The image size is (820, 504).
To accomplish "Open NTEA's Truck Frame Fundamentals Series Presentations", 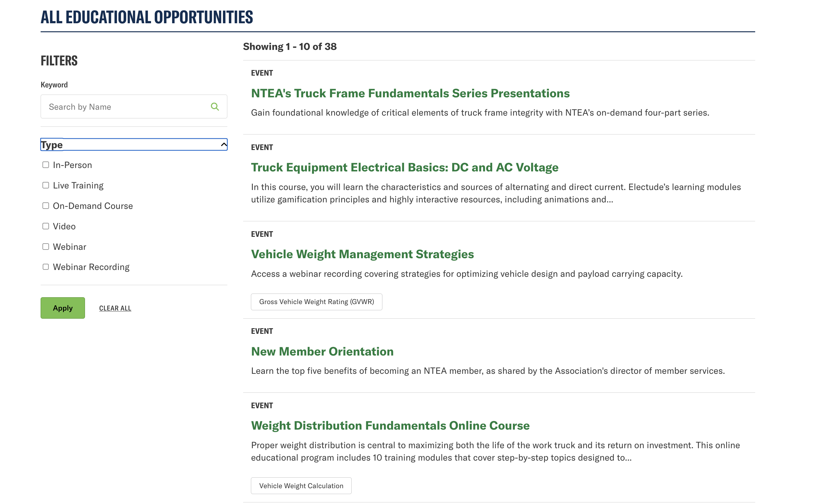I will point(410,93).
